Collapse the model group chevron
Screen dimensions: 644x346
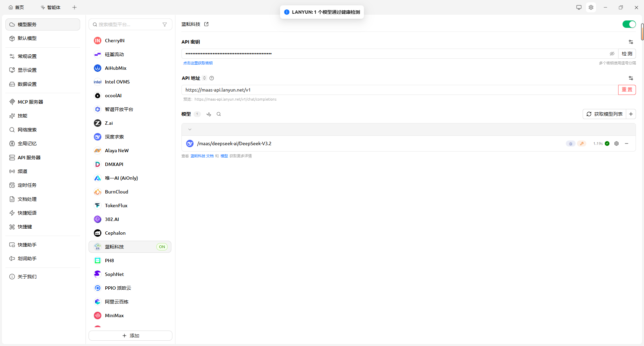click(190, 129)
